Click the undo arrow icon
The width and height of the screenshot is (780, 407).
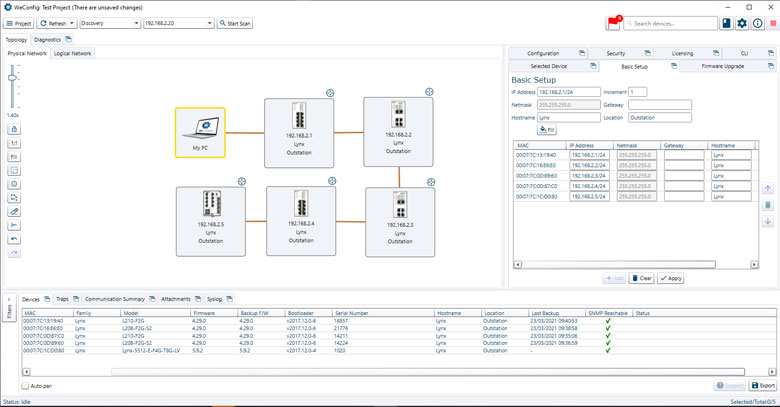[x=14, y=239]
